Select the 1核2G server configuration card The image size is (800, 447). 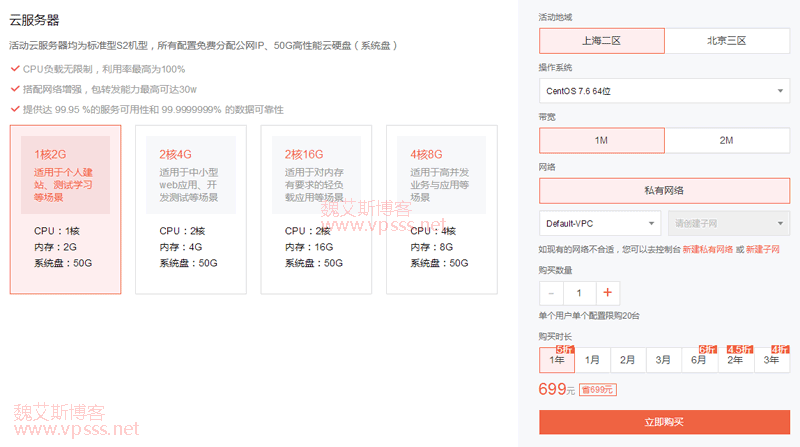click(x=65, y=210)
